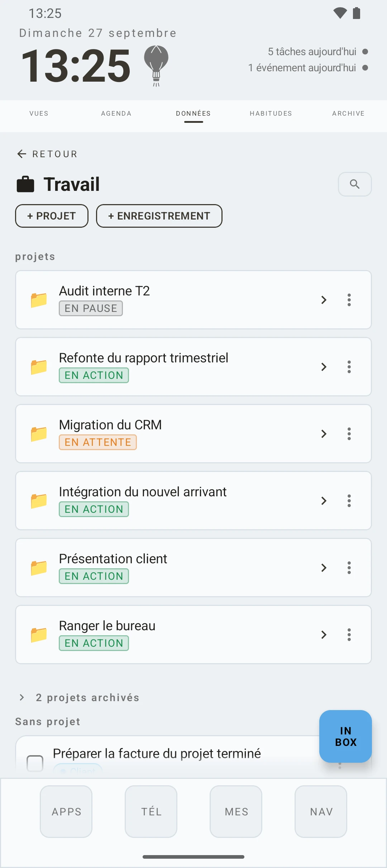Viewport: 387px width, 868px height.
Task: Tap the Ranger le bureau folder icon
Action: [x=39, y=635]
